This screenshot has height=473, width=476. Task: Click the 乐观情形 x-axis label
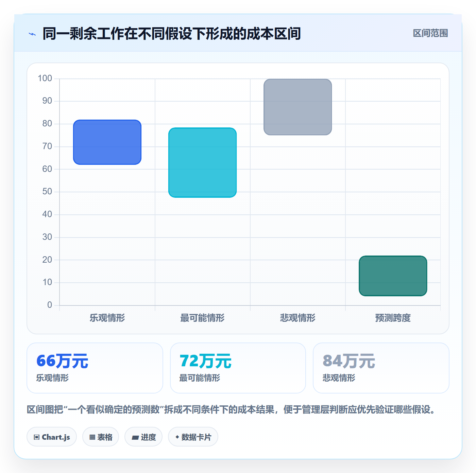tap(107, 318)
